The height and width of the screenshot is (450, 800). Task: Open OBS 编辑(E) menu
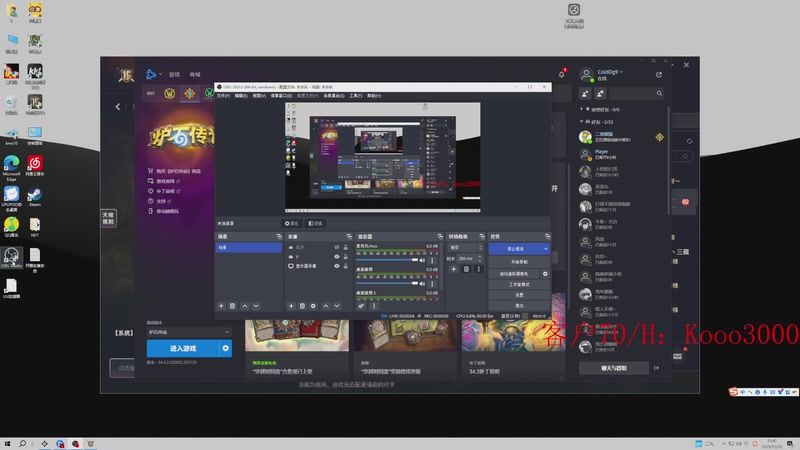coord(241,96)
